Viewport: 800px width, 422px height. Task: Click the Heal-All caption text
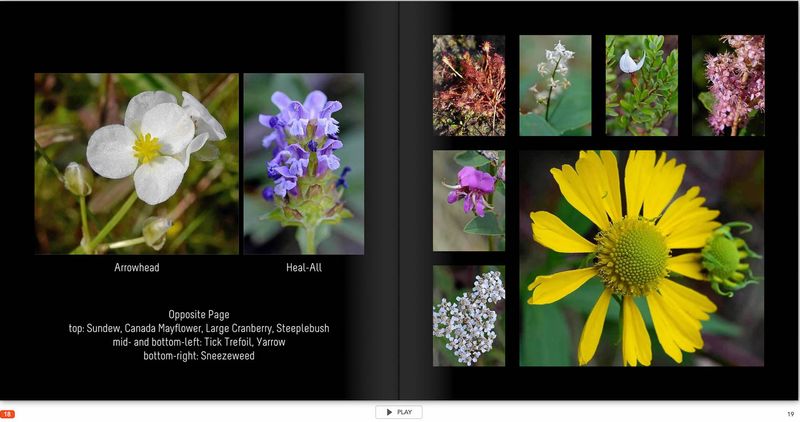click(304, 267)
